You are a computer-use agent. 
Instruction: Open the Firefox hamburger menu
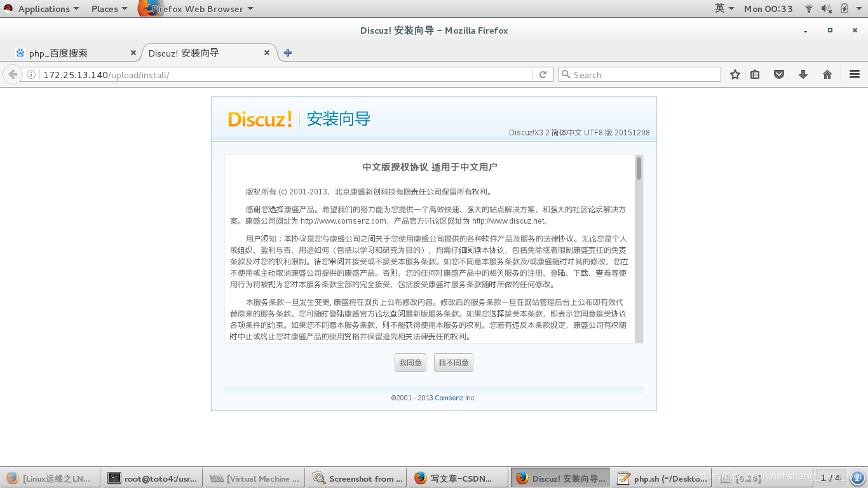[x=855, y=74]
